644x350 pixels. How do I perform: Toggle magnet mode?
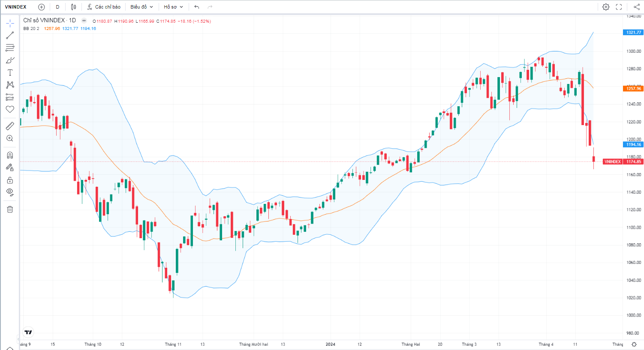coord(10,155)
